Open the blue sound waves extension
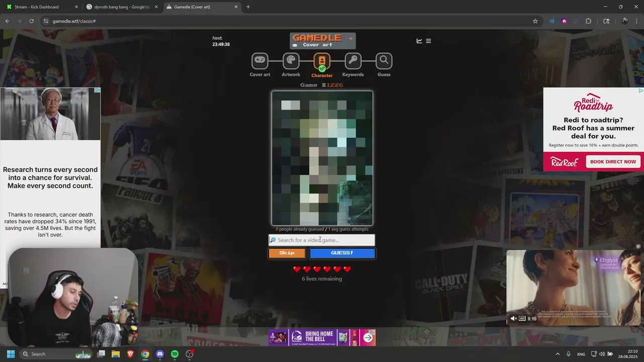 click(x=552, y=21)
